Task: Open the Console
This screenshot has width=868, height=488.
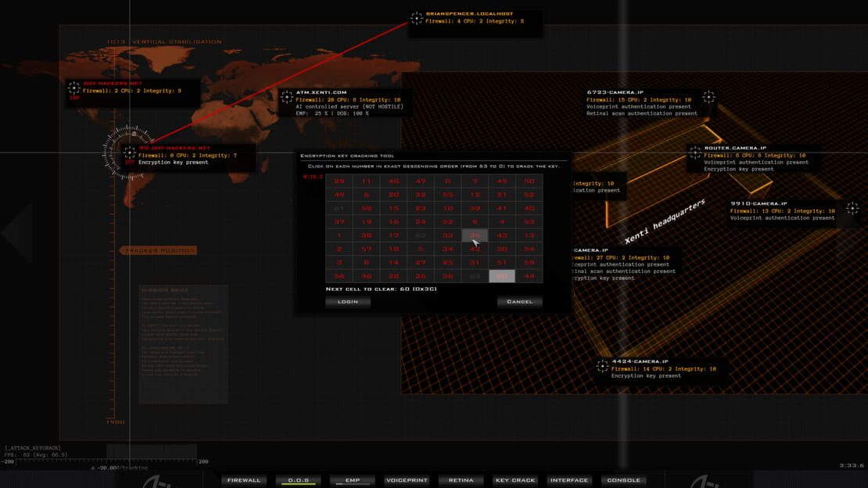Action: (x=623, y=480)
